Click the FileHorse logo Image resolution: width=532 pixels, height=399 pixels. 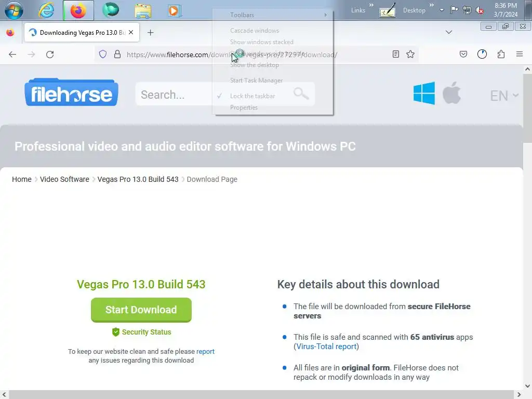click(x=71, y=92)
